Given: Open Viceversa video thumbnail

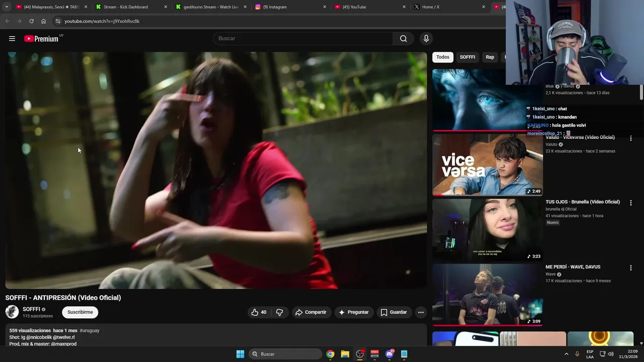Looking at the screenshot, I should point(488,165).
